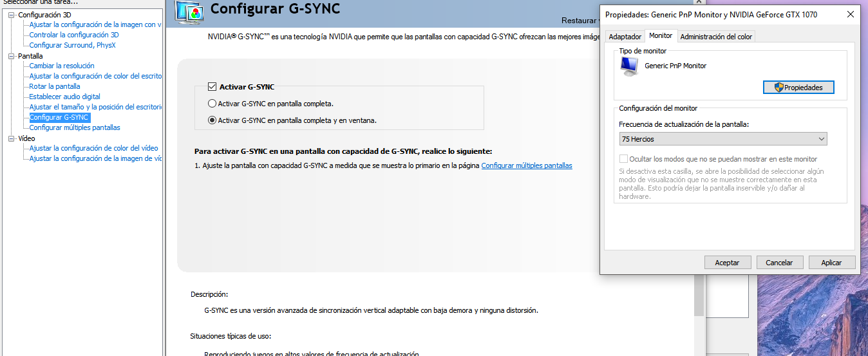Open Cambiar la resolución
This screenshot has height=356, width=868.
tap(62, 66)
